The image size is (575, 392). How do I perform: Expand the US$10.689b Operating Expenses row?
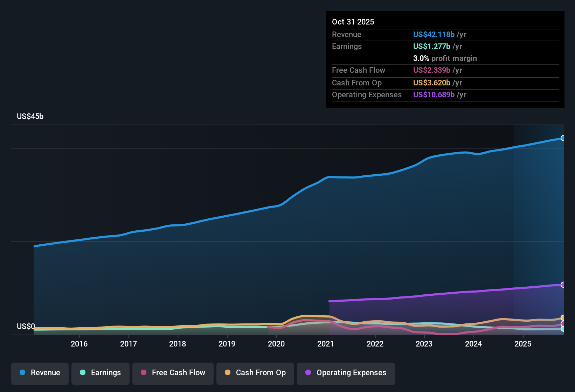click(435, 94)
